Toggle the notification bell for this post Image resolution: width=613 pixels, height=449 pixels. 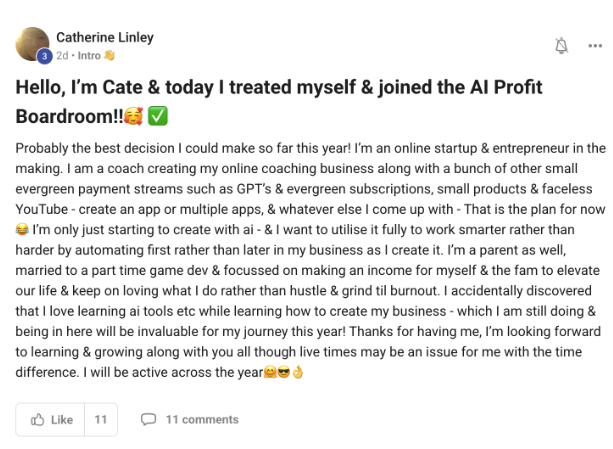561,46
